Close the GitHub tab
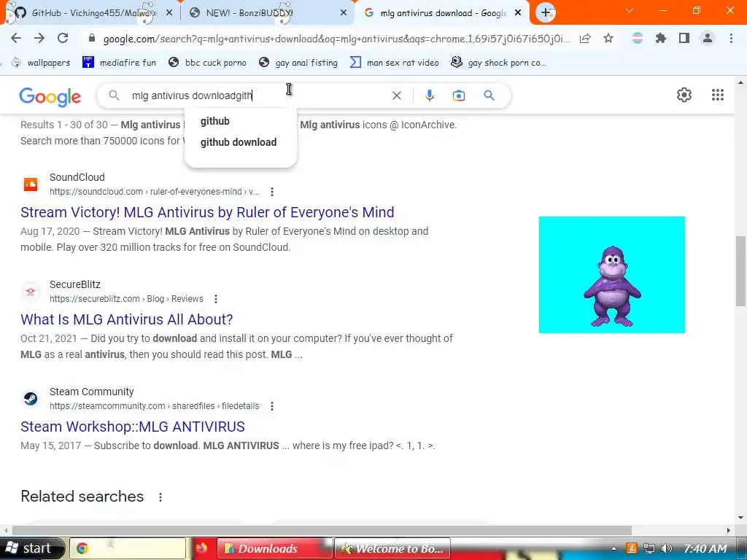The width and height of the screenshot is (747, 560). (169, 13)
